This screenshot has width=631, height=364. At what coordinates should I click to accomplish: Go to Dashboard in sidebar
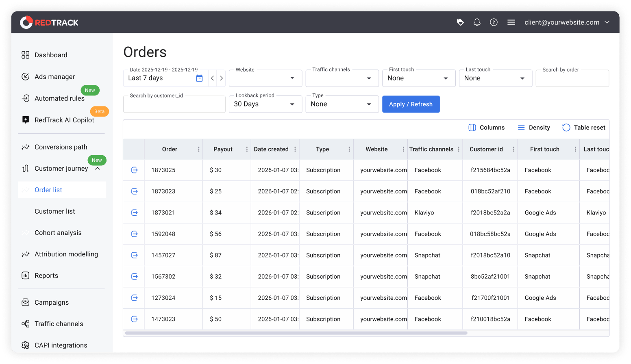[x=51, y=55]
